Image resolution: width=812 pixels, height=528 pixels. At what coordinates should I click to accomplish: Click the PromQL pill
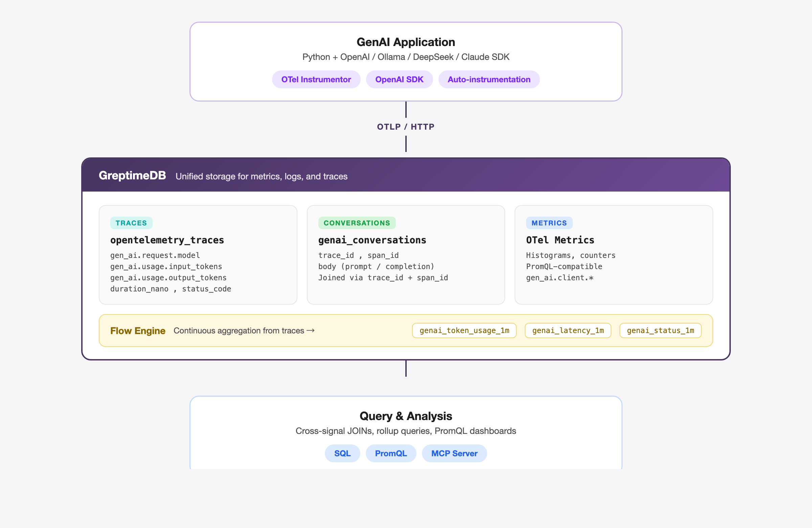pyautogui.click(x=391, y=454)
